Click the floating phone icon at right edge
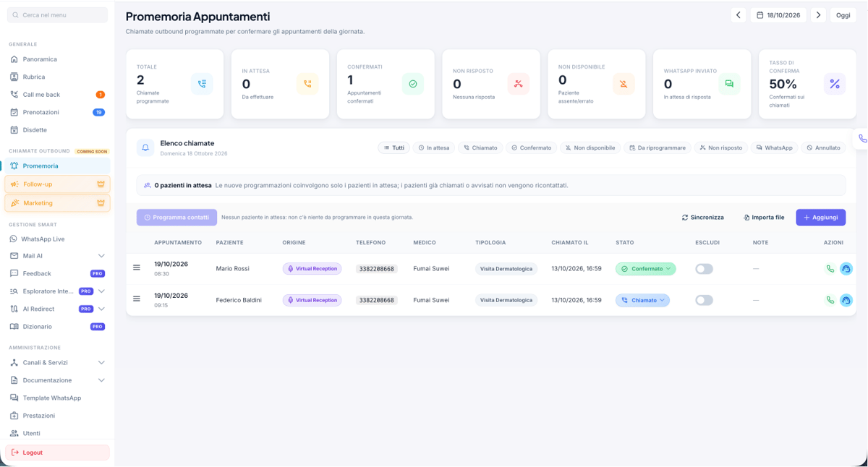Image resolution: width=868 pixels, height=467 pixels. point(861,138)
